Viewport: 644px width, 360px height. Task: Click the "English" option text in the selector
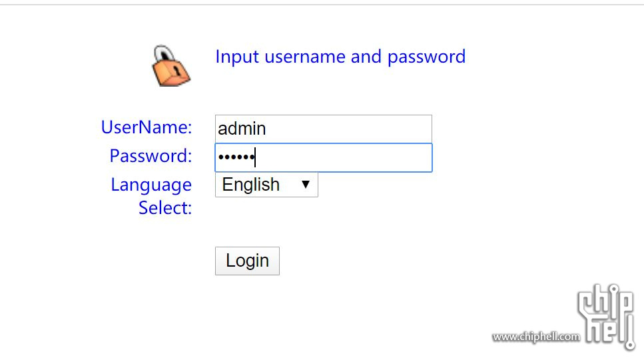click(251, 185)
